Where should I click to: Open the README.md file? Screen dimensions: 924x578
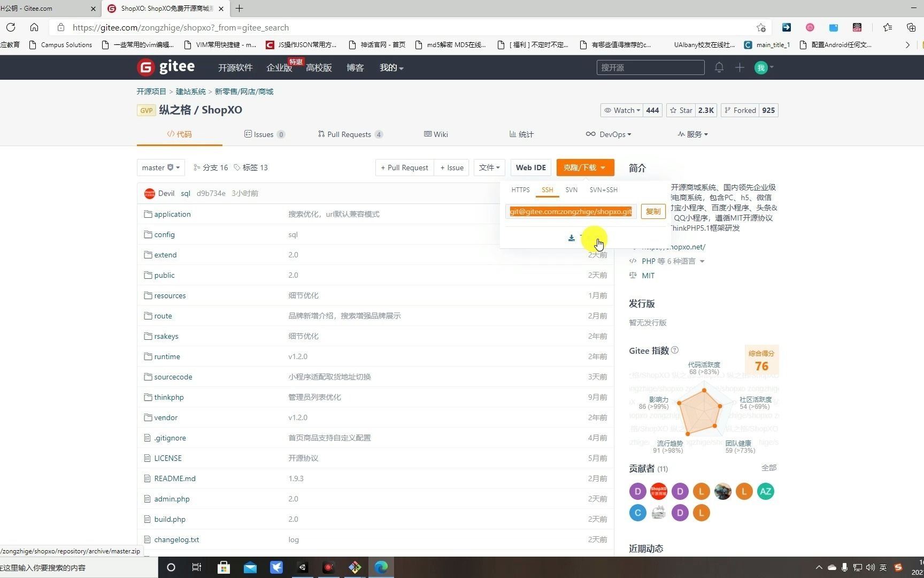[175, 478]
